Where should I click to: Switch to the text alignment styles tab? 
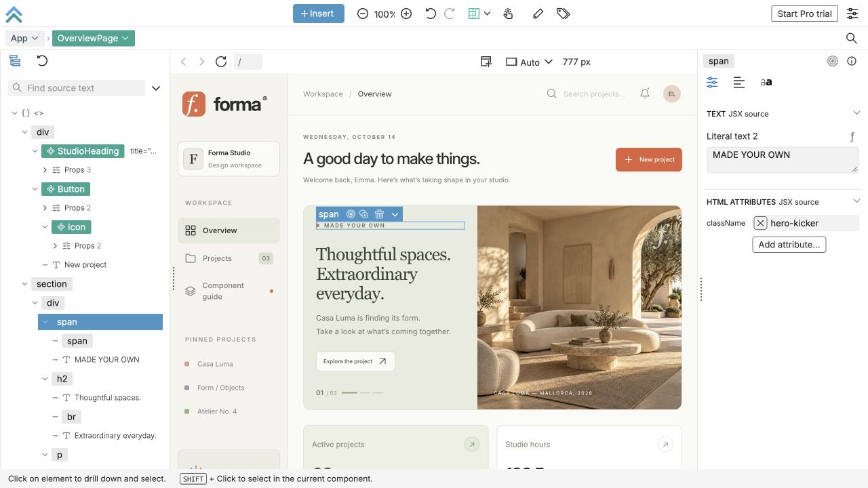click(739, 82)
